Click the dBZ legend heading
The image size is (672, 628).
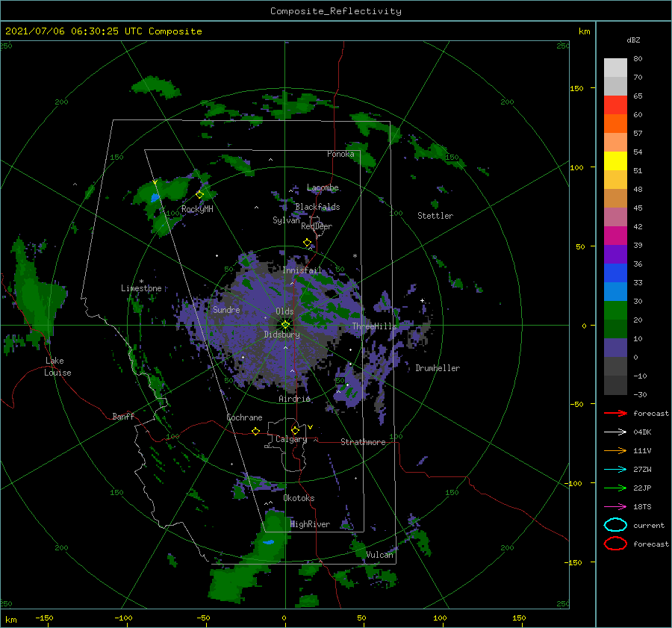click(x=633, y=40)
